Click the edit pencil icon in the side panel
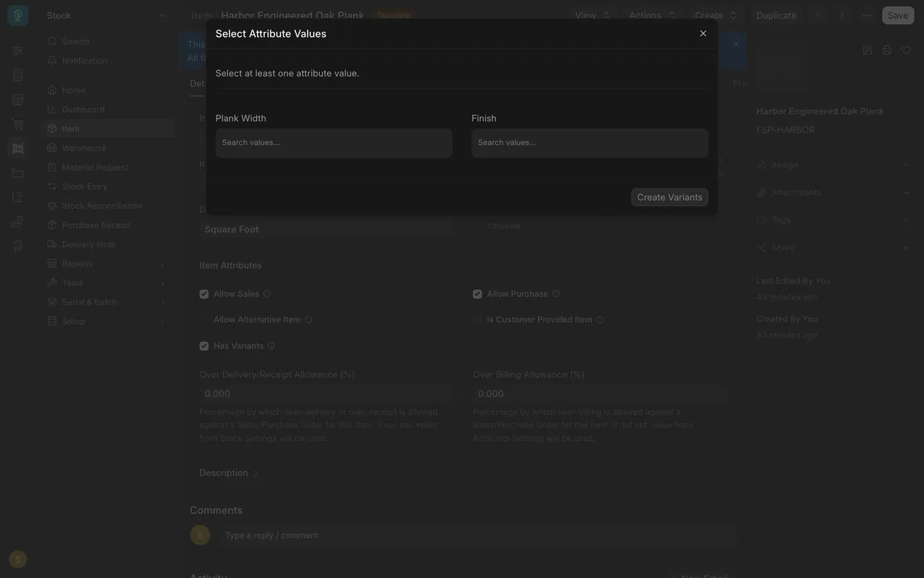The image size is (924, 578). pyautogui.click(x=868, y=51)
